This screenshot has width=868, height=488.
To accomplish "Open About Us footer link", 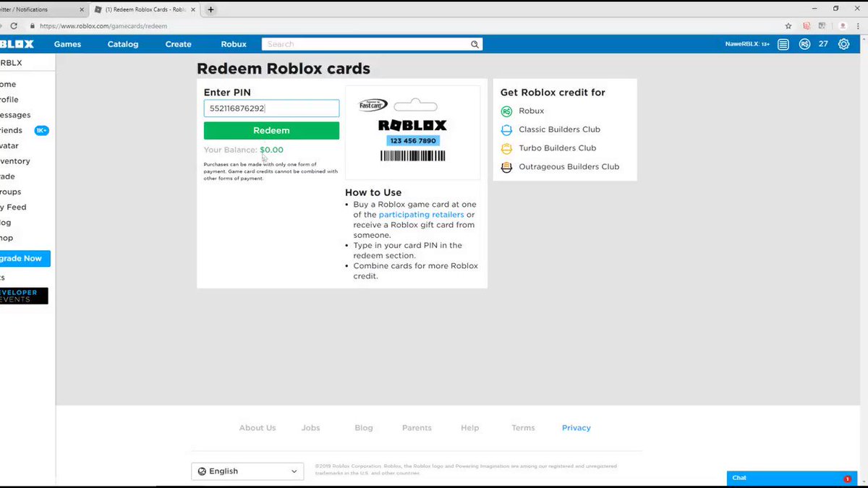I will click(258, 428).
